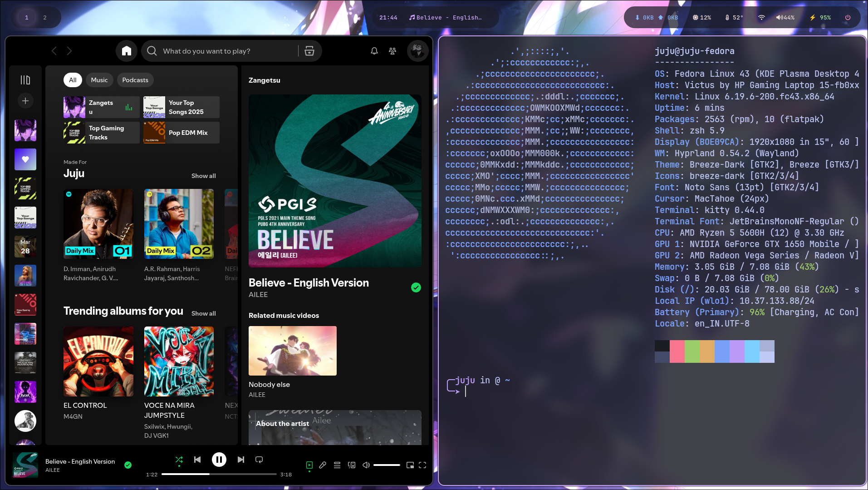Open the notifications bell
This screenshot has width=868, height=490.
[374, 51]
